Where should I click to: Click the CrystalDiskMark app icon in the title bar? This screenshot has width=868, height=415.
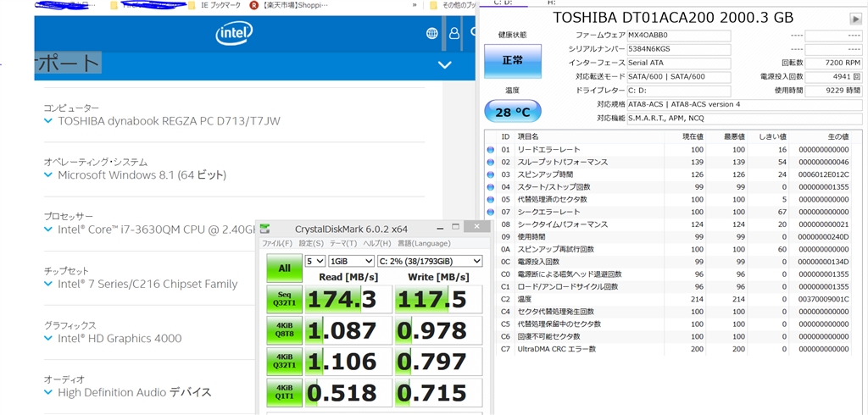266,229
